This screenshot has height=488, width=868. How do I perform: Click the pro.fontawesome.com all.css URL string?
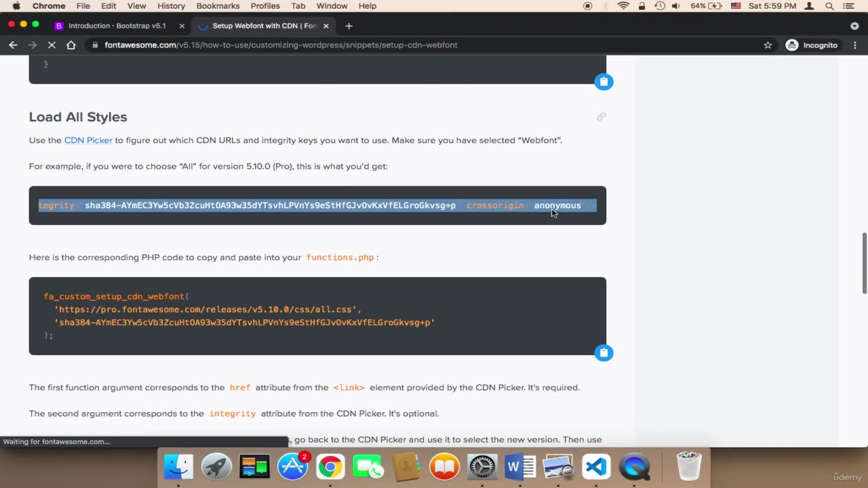click(206, 309)
